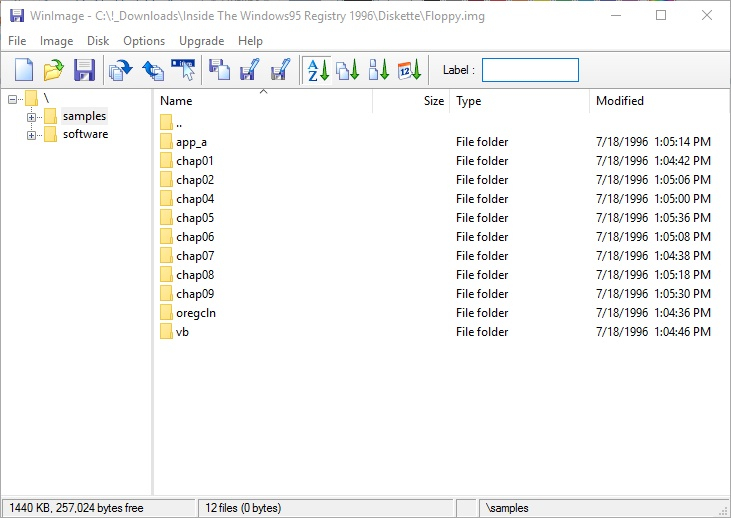Click the Type column header
This screenshot has height=518, width=731.
(x=520, y=101)
